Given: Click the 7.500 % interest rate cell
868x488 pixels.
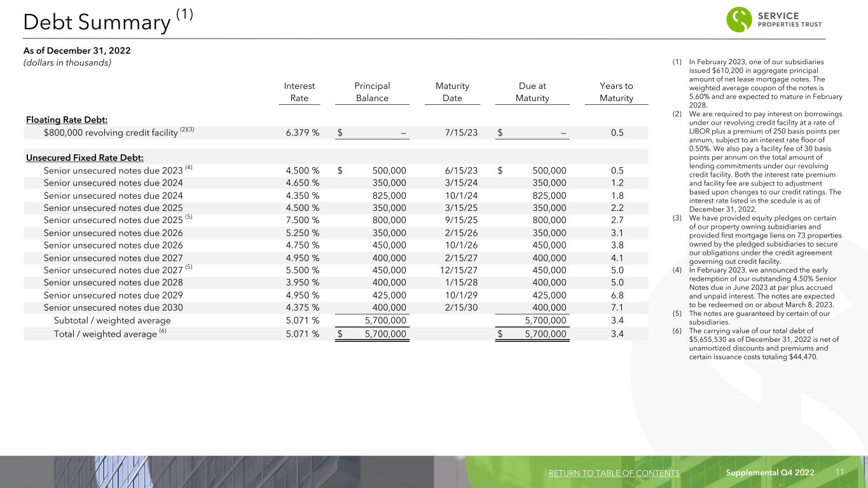Looking at the screenshot, I should (303, 220).
